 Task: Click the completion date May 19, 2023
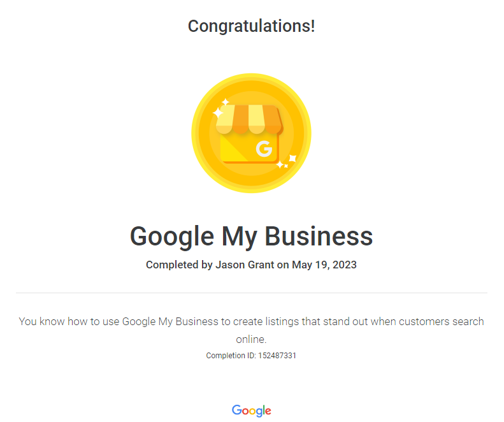click(324, 265)
